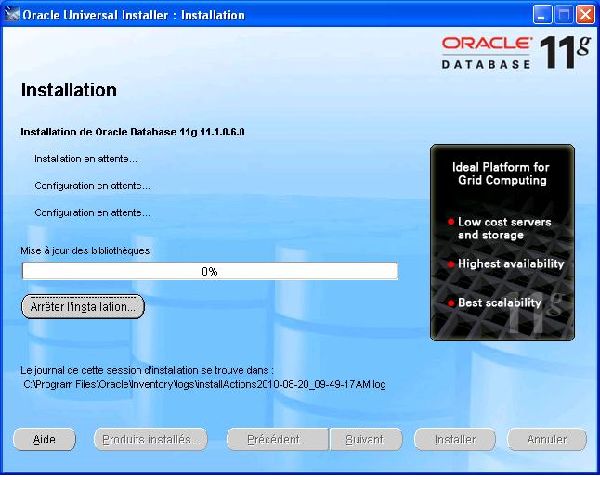Click the 0% progress bar
Screen dimensions: 600x480
[210, 271]
